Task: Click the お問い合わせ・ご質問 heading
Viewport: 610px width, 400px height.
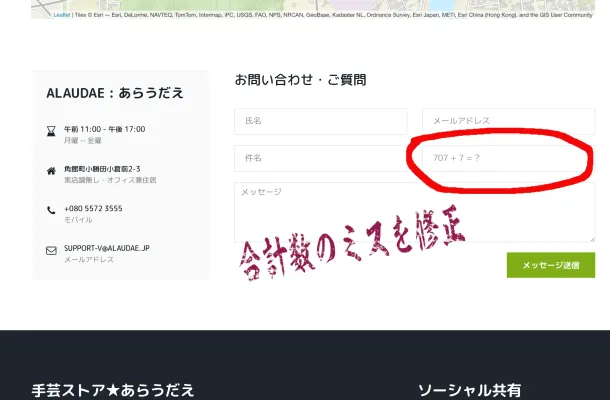Action: click(300, 80)
